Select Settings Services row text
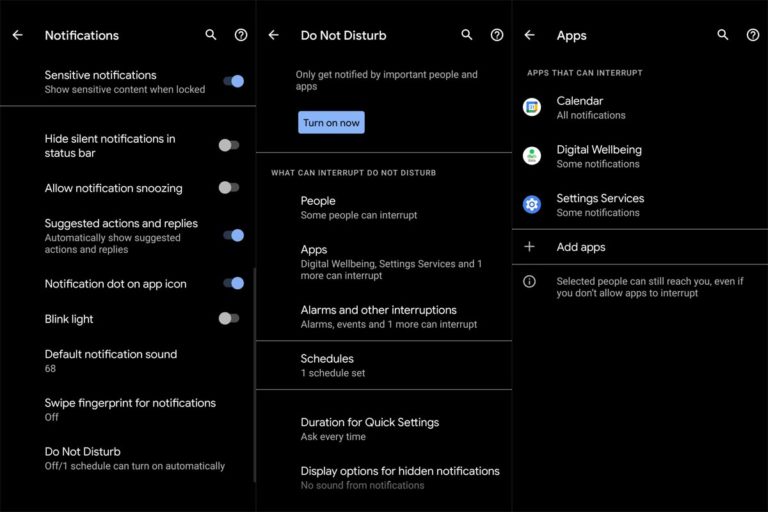Viewport: 768px width, 512px height. pyautogui.click(x=600, y=205)
